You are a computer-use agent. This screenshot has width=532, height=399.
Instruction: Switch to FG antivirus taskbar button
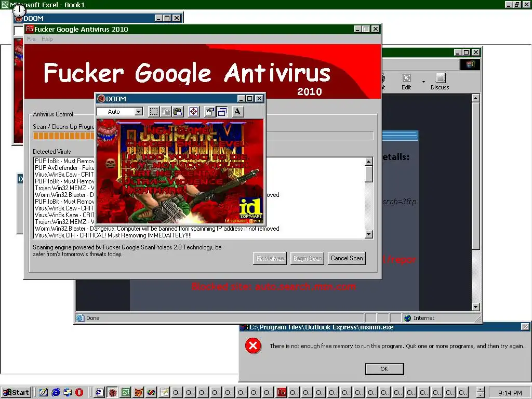tap(281, 392)
